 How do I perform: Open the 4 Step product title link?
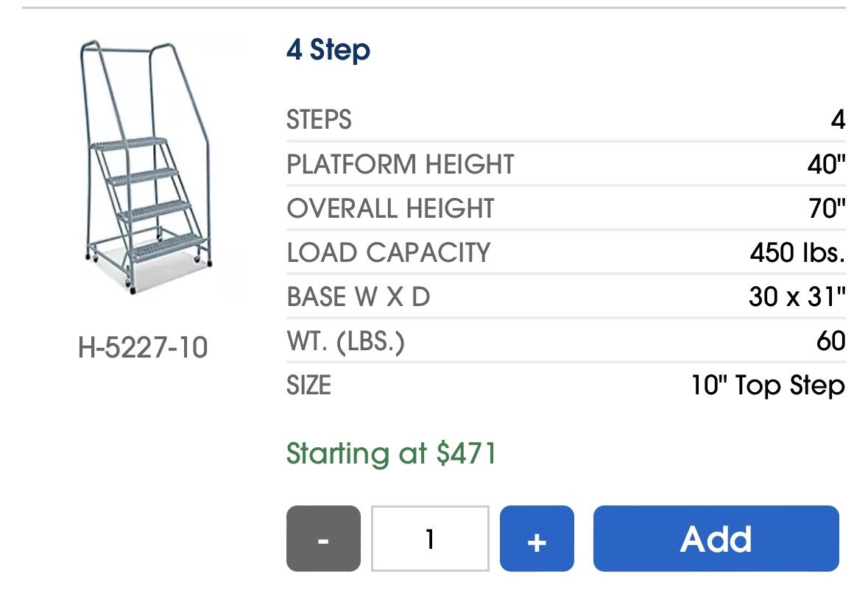[328, 50]
